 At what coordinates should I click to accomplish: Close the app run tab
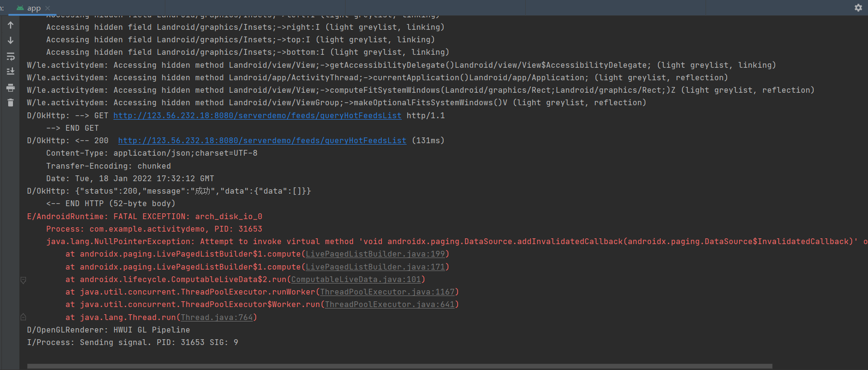47,8
